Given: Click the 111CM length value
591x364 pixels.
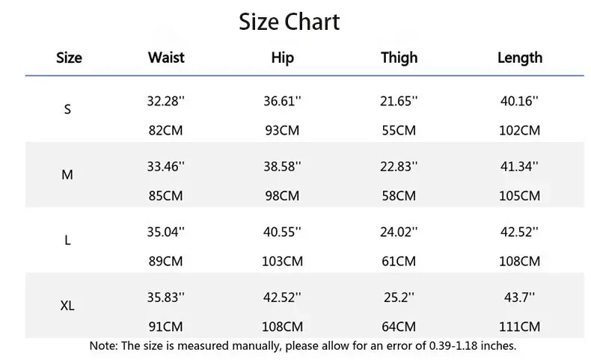Looking at the screenshot, I should click(x=519, y=327).
